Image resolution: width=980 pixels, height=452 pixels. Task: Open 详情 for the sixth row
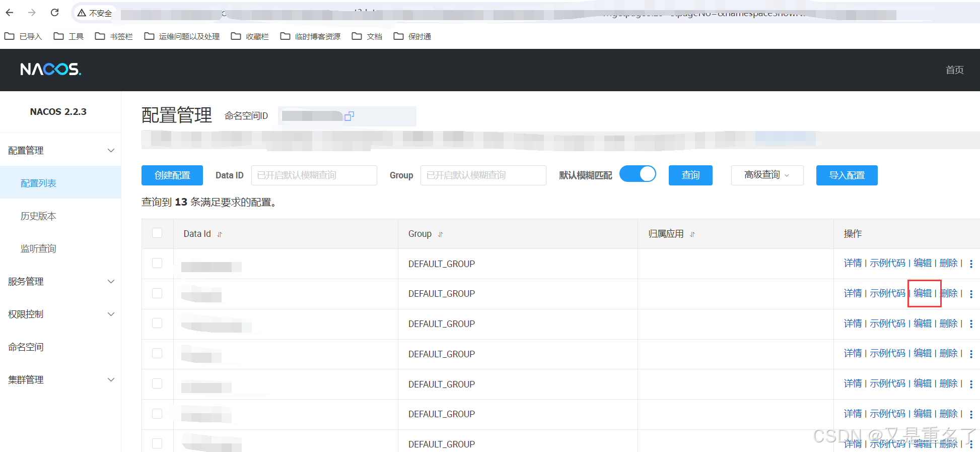(853, 414)
